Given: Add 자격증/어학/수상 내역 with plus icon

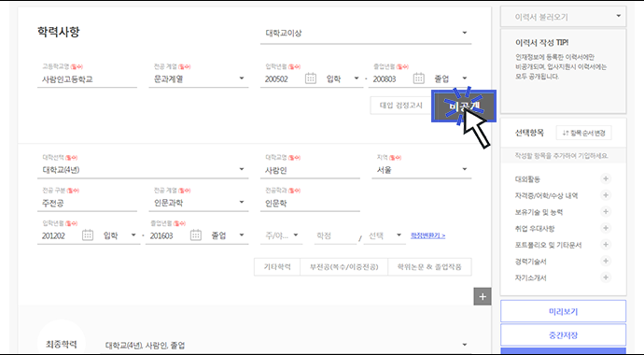Looking at the screenshot, I should 606,195.
